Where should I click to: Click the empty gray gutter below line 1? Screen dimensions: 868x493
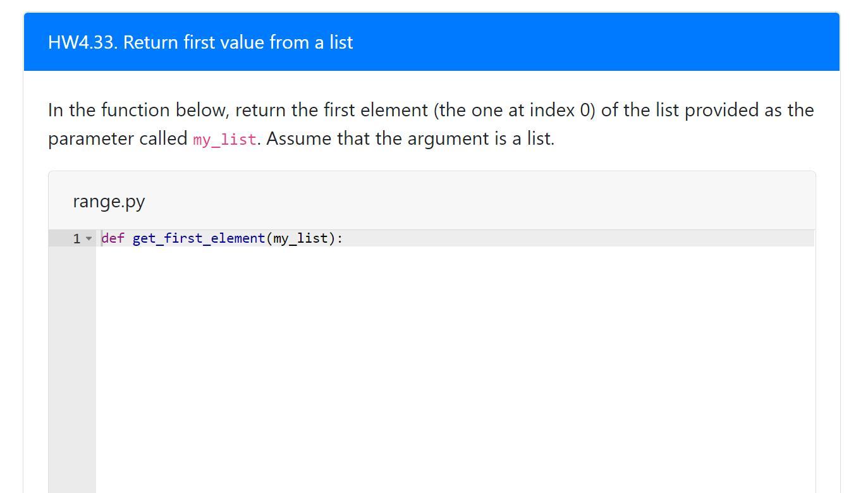click(x=72, y=367)
